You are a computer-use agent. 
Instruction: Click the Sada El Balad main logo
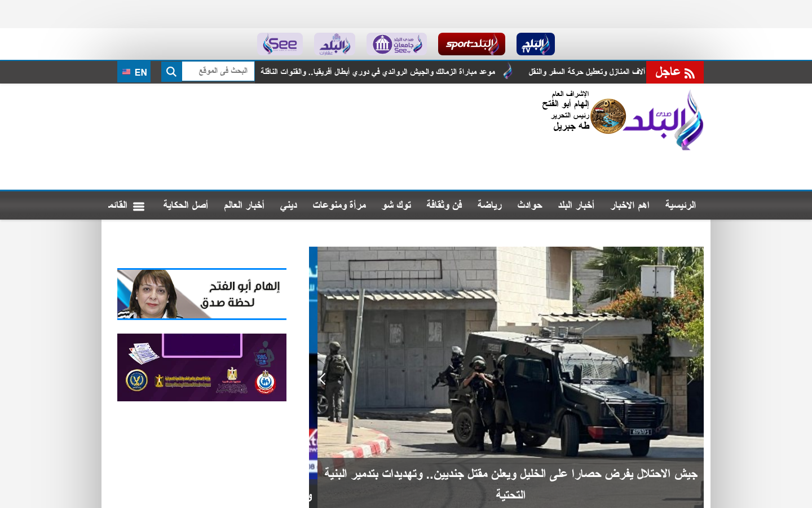pos(664,120)
